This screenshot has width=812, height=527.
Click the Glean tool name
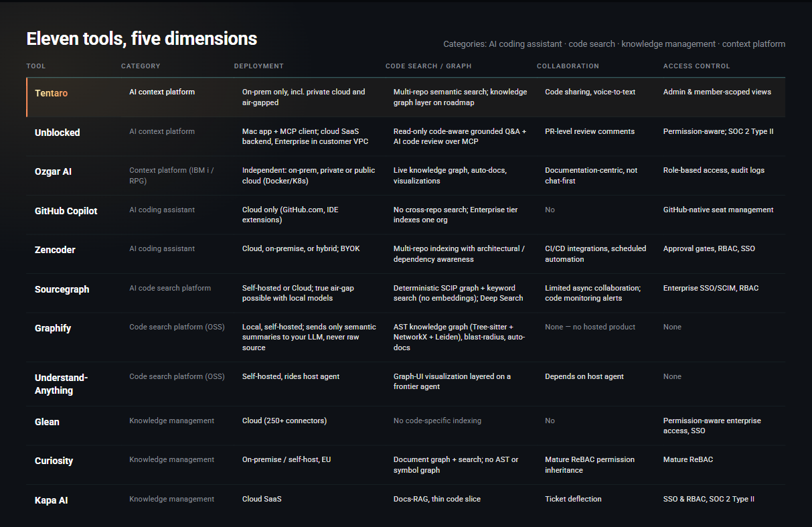click(x=47, y=422)
